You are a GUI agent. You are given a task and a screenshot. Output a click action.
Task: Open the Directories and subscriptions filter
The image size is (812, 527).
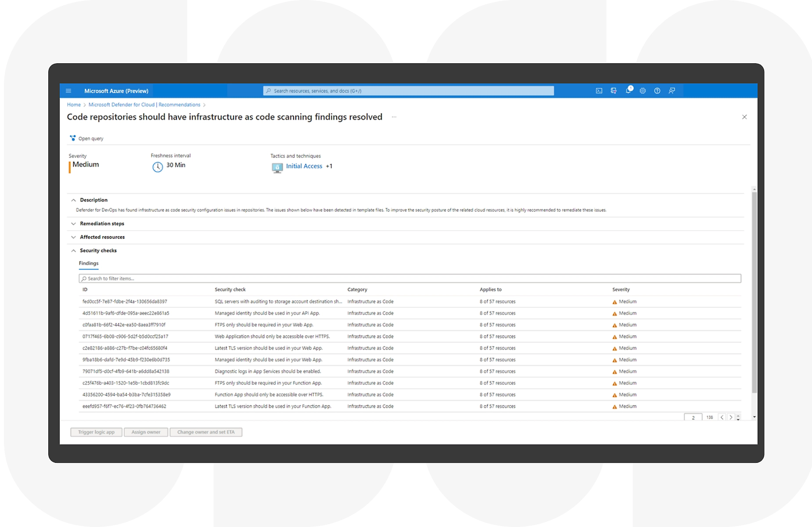click(613, 91)
